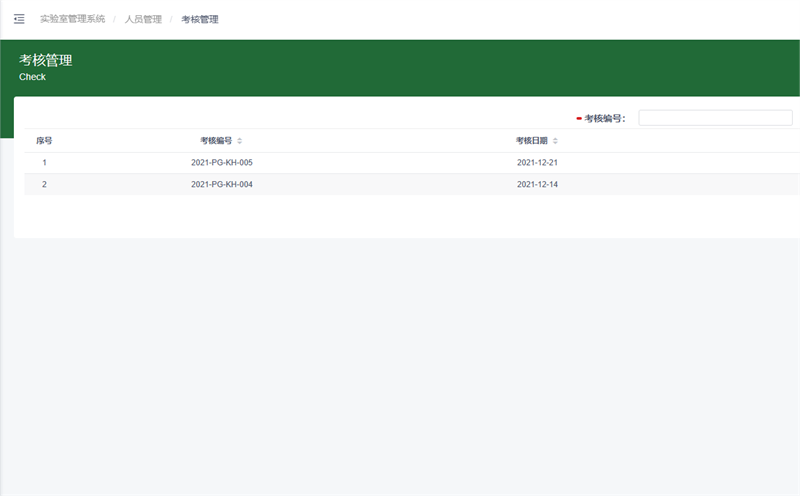Image resolution: width=800 pixels, height=496 pixels.
Task: Click row number 2 cell
Action: [x=44, y=184]
